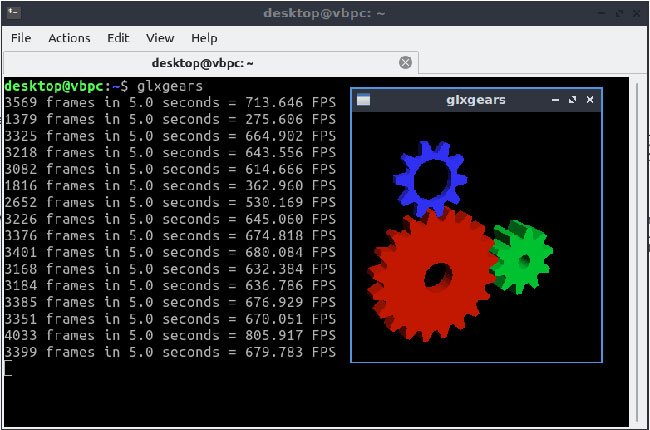Click the terminal window menu icon in title bar
Image resolution: width=650 pixels, height=430 pixels.
tap(14, 12)
